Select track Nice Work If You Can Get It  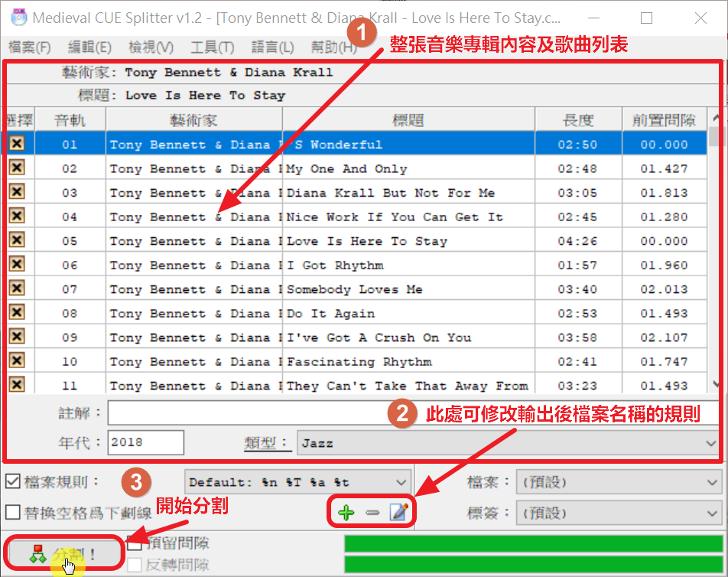coord(408,217)
